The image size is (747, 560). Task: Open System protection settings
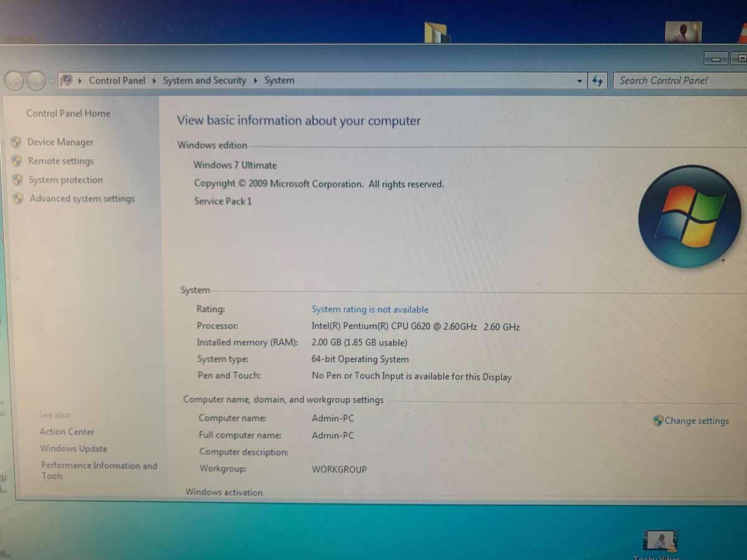coord(65,180)
